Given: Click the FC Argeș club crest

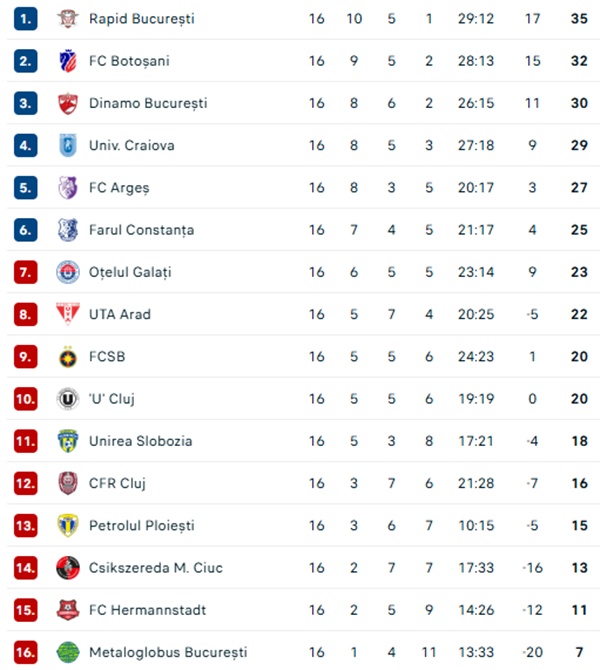Looking at the screenshot, I should pyautogui.click(x=68, y=187).
